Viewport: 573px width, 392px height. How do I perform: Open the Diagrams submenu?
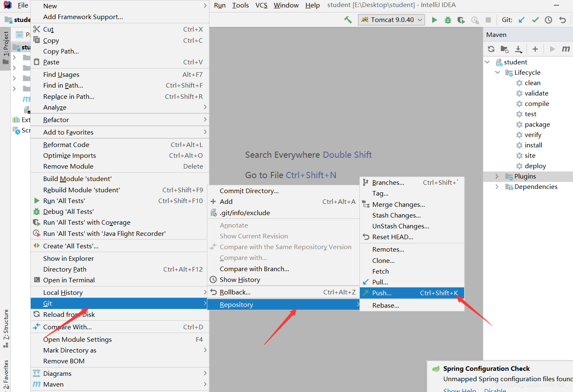[x=120, y=373]
